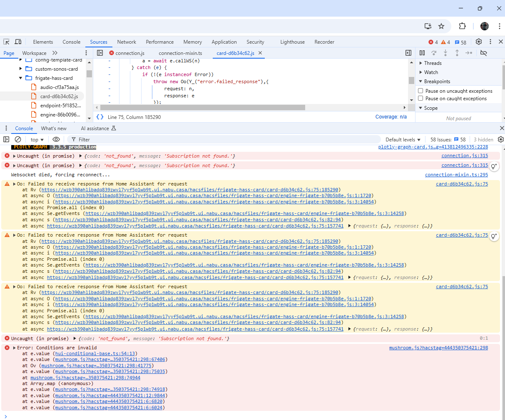The image size is (505, 420).
Task: Open the What's new tab
Action: click(53, 128)
